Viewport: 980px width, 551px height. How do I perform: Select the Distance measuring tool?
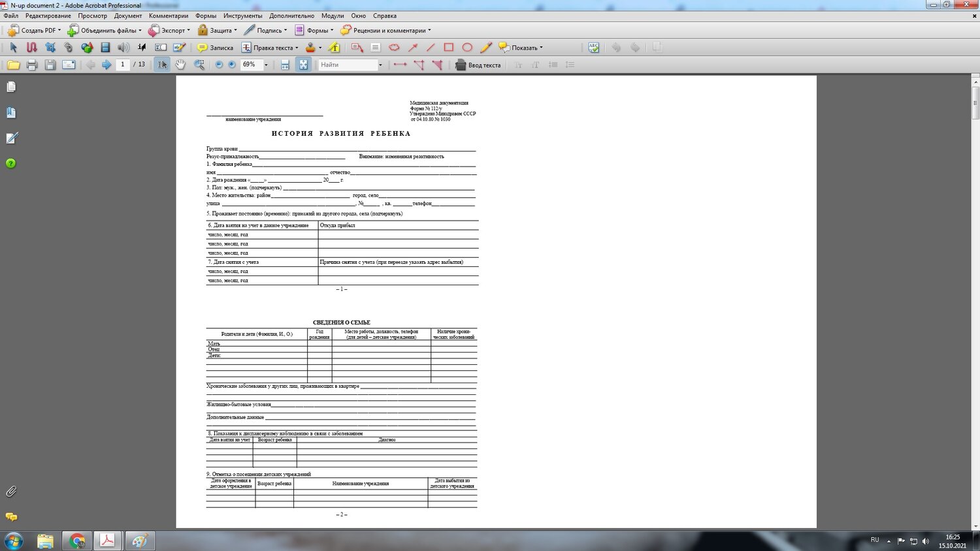tap(400, 65)
